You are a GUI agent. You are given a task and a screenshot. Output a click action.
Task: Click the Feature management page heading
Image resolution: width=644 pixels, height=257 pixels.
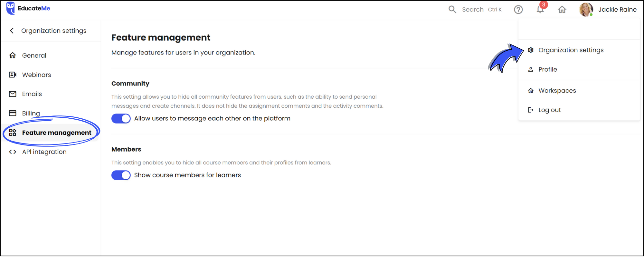[161, 38]
